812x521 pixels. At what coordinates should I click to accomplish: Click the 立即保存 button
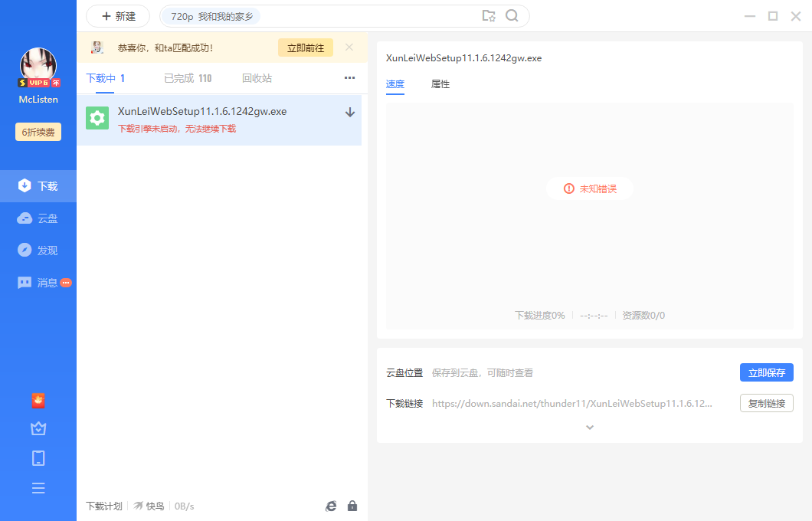coord(766,373)
